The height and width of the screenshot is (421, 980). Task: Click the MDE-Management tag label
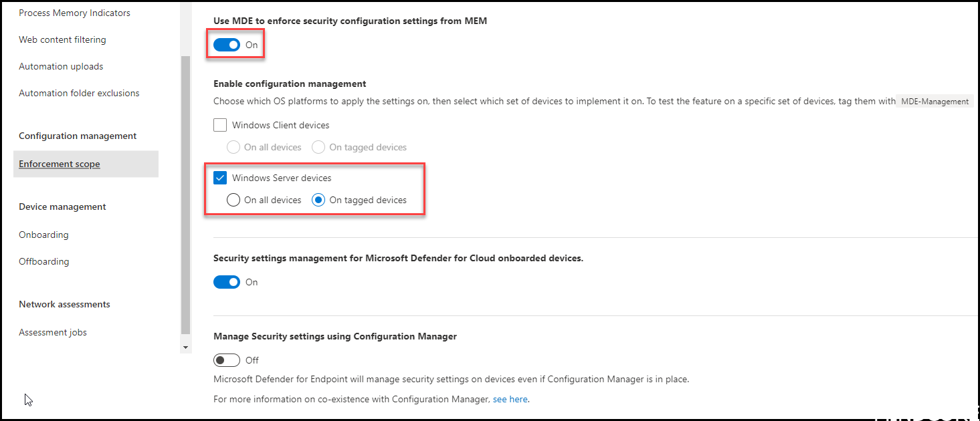coord(935,102)
